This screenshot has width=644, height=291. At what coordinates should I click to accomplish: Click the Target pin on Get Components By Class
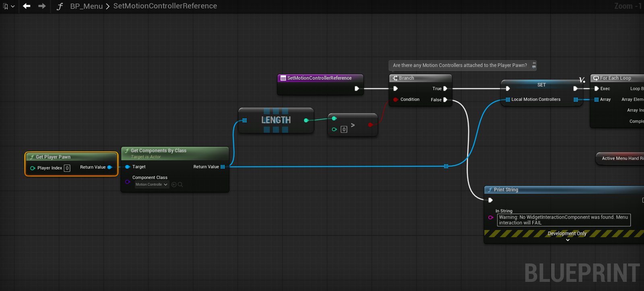(x=128, y=167)
